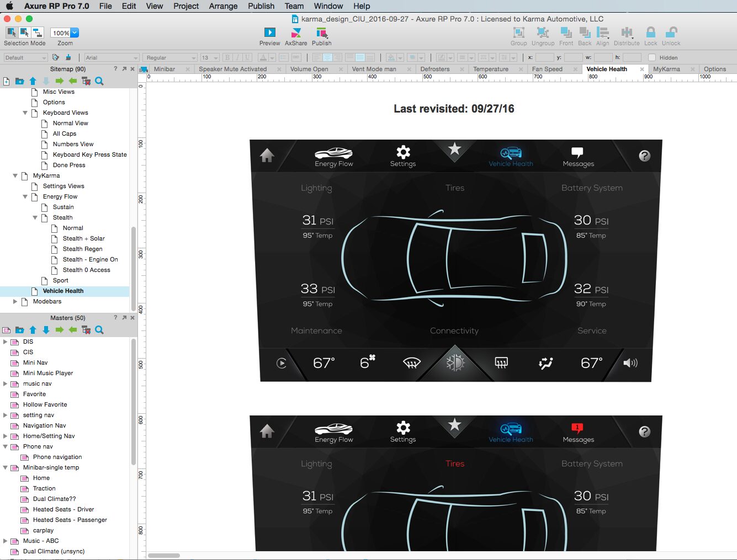
Task: Click the Lock toolbar icon
Action: [651, 33]
